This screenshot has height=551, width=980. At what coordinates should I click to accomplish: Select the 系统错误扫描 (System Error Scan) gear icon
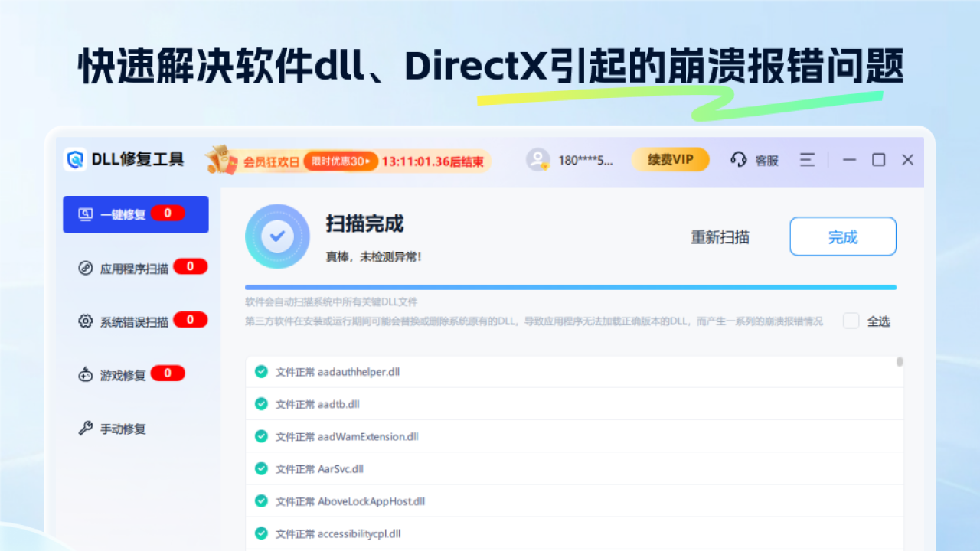87,320
